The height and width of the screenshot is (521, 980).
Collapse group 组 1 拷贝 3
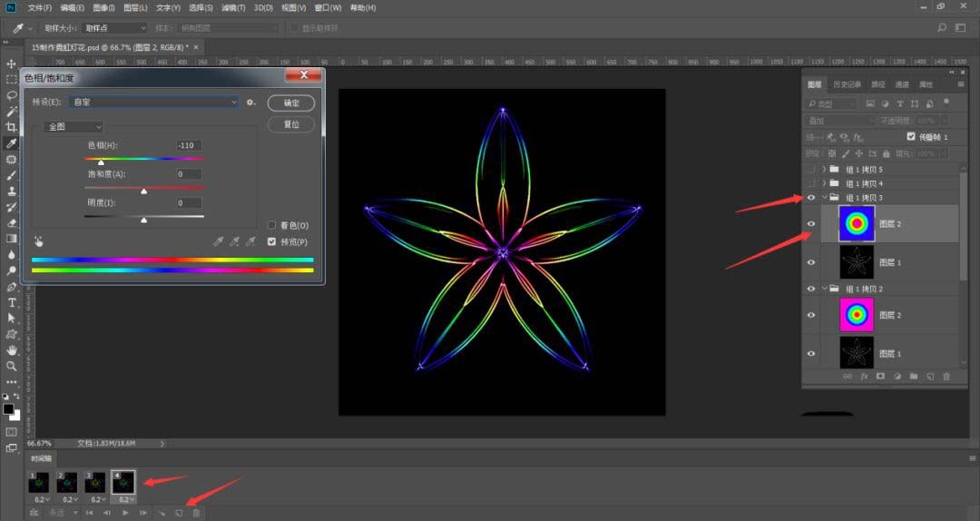point(824,198)
